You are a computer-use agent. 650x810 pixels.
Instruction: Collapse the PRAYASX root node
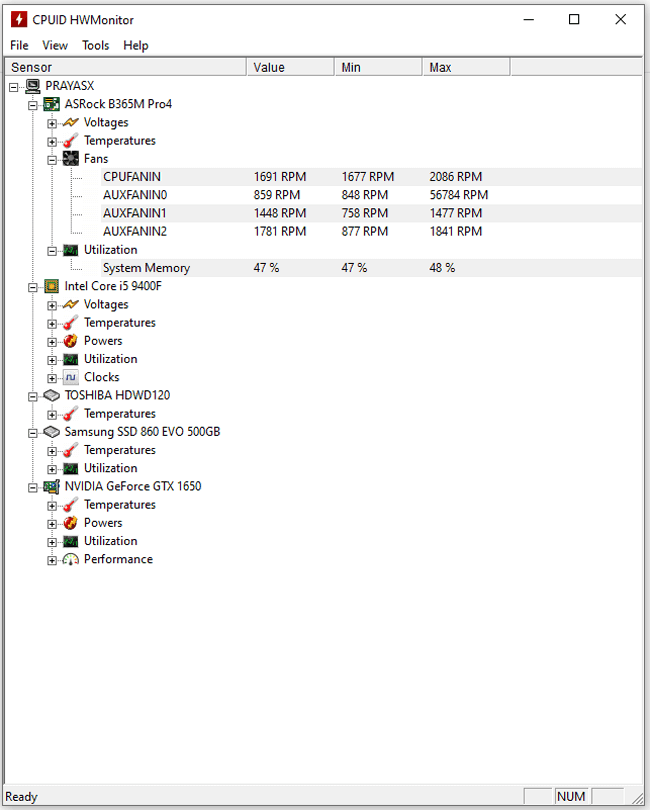coord(13,87)
